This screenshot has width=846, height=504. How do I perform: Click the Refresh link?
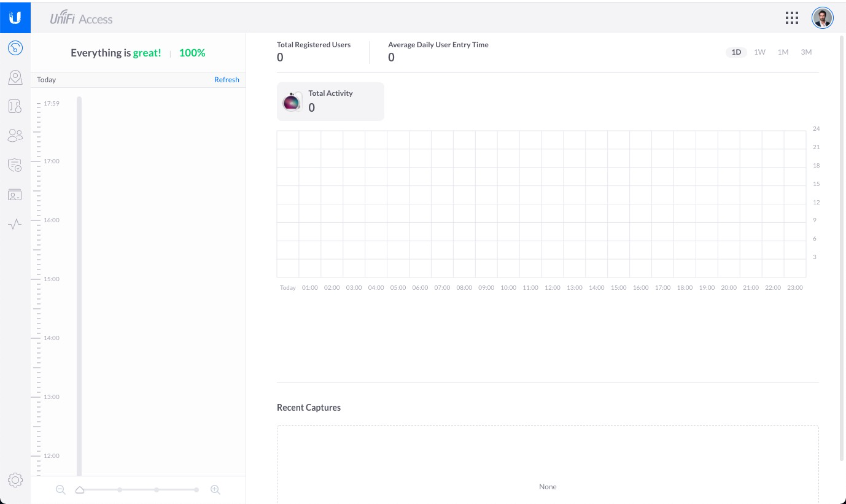click(227, 80)
